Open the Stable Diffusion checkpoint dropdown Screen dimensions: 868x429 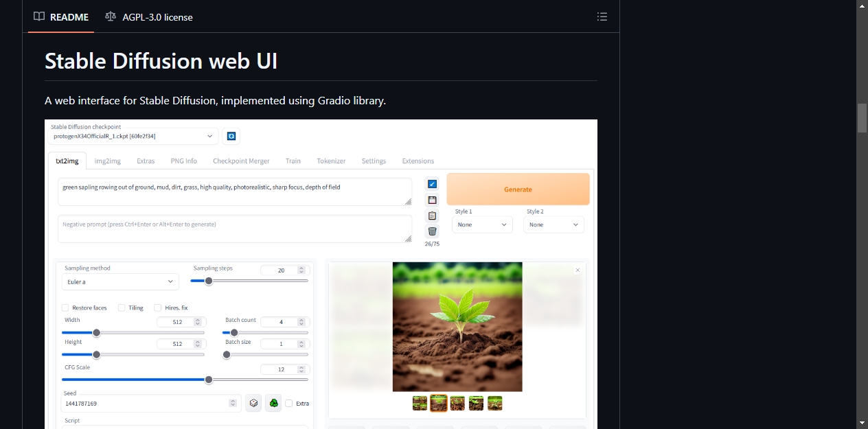[133, 136]
